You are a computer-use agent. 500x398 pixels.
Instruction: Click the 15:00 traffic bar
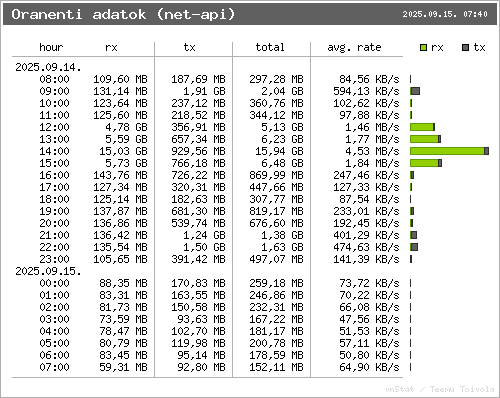tap(426, 163)
